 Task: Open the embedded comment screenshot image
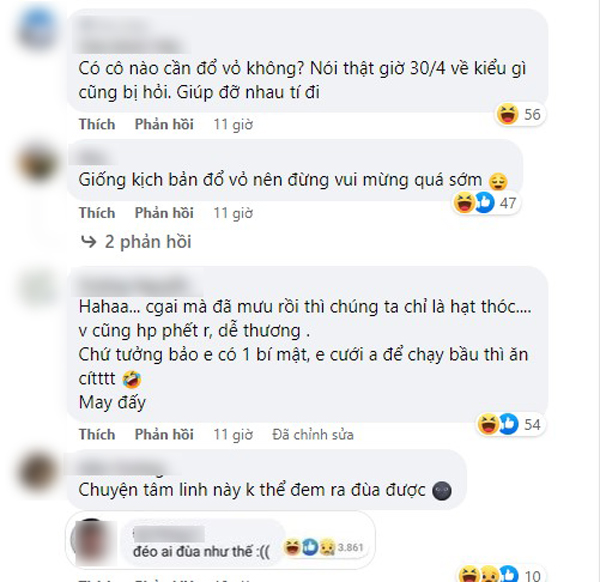click(220, 540)
